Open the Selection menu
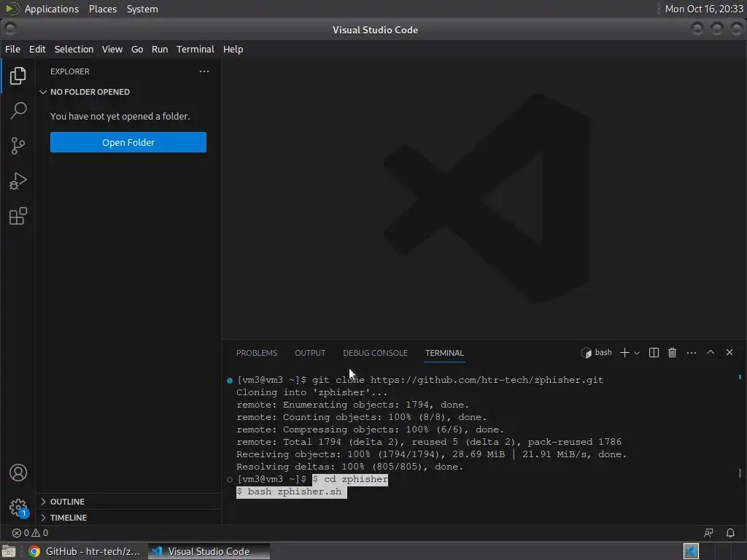Image resolution: width=747 pixels, height=560 pixels. [74, 49]
